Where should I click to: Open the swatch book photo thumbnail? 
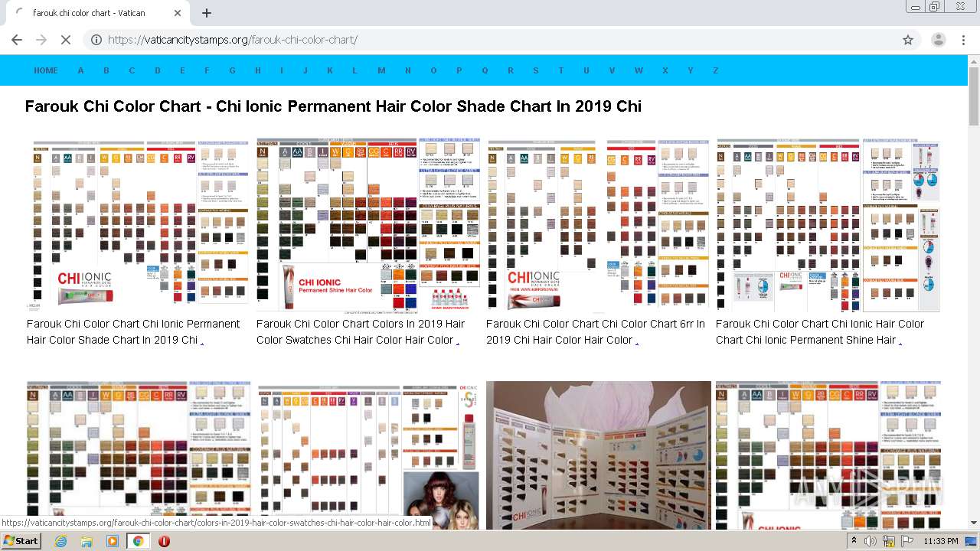(599, 455)
